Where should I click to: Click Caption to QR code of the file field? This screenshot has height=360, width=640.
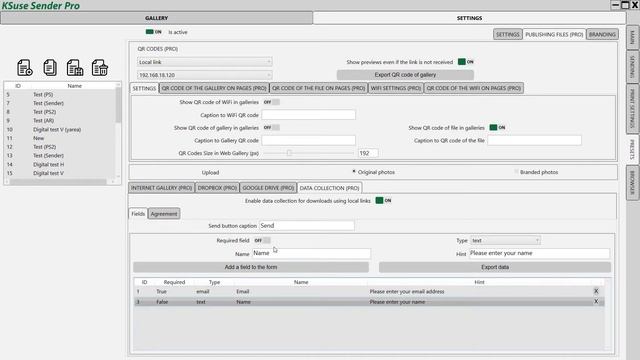coord(534,140)
